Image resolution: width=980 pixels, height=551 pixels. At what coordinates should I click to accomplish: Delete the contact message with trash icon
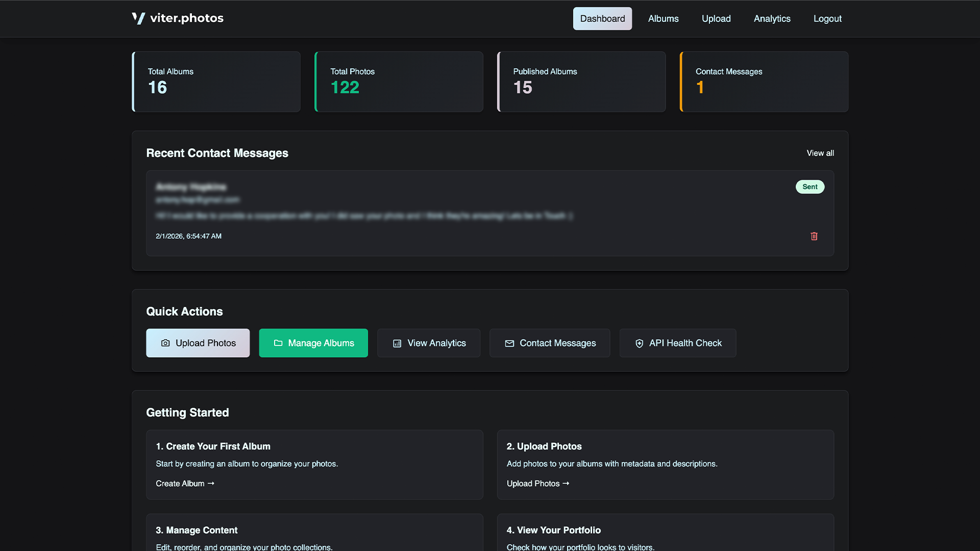click(814, 236)
